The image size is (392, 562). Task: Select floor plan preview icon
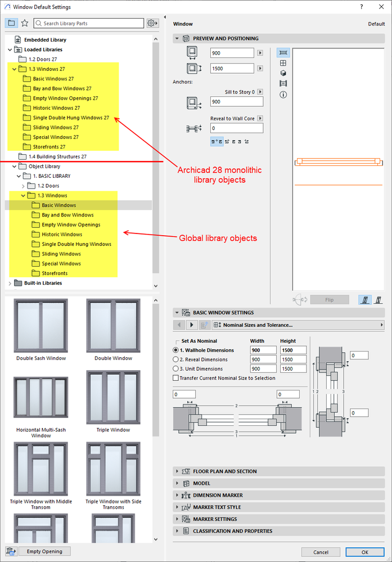(283, 53)
